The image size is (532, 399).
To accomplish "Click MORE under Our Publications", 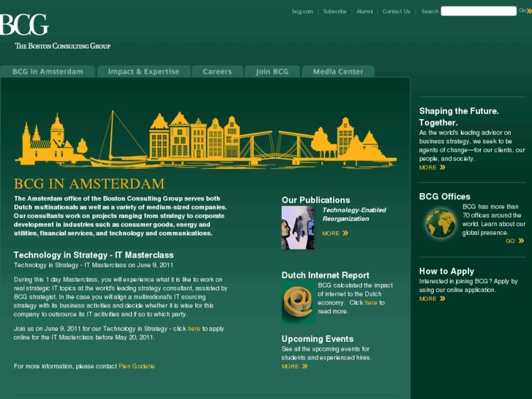I will tap(335, 234).
